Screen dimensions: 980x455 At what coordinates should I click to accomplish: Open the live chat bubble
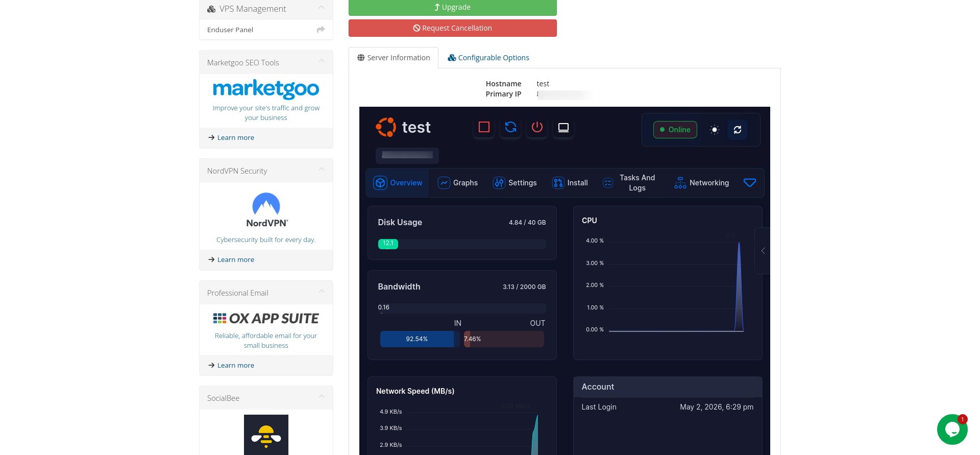coord(952,429)
